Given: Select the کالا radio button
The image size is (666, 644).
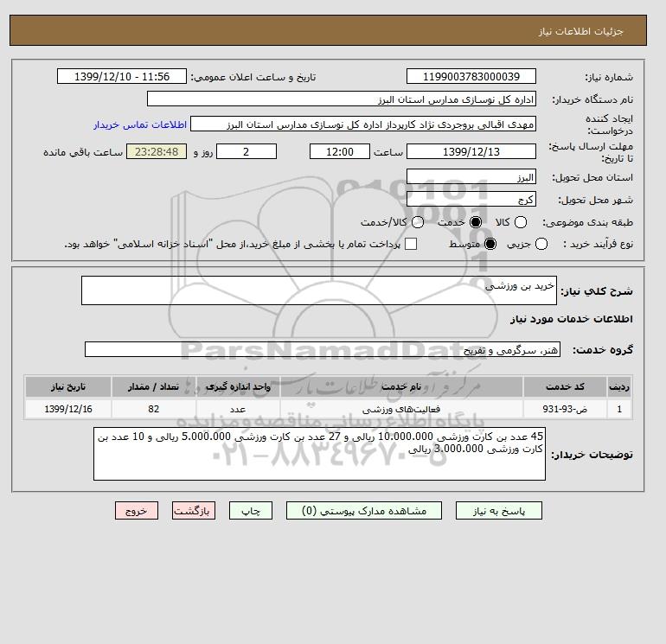Looking at the screenshot, I should (x=521, y=222).
